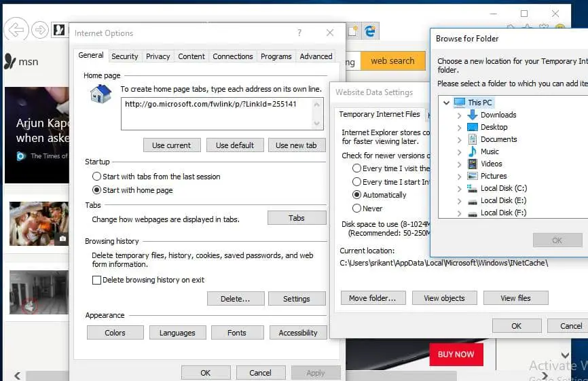Select the Pictures folder icon

tap(473, 176)
